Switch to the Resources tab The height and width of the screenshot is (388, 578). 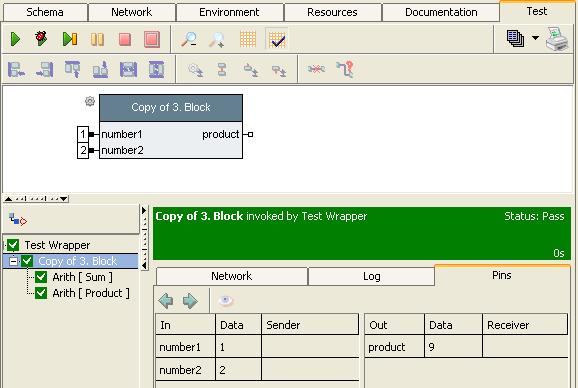[332, 12]
